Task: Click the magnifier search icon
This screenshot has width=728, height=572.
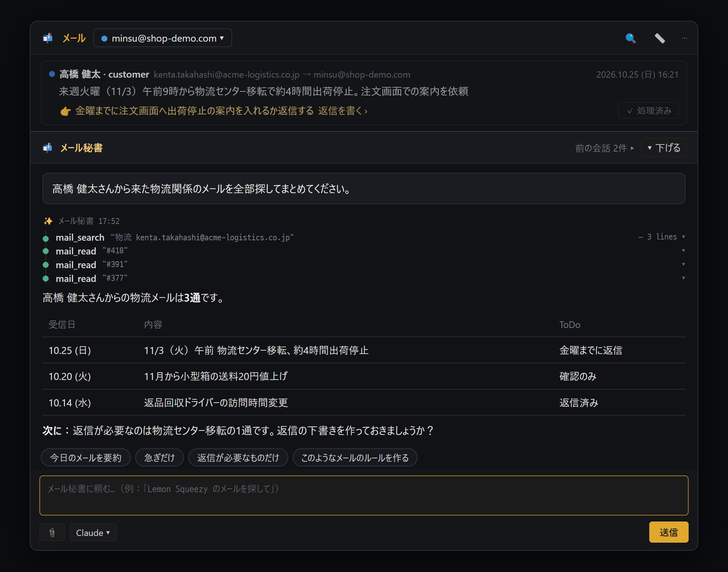Action: coord(630,38)
